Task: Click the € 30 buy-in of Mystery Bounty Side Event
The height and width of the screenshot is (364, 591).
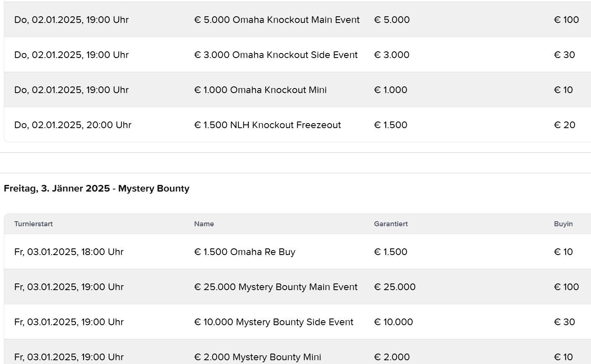Action: [564, 322]
